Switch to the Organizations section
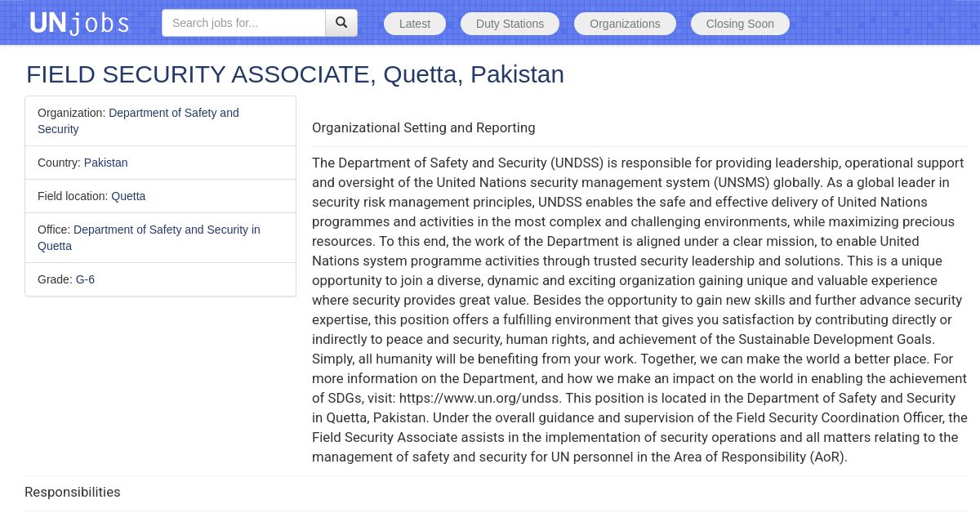The image size is (980, 513). pos(625,24)
